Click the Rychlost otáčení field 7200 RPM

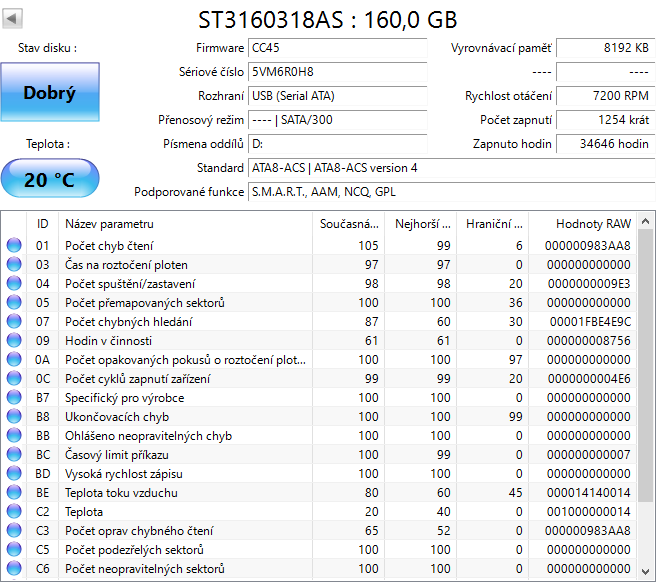pyautogui.click(x=605, y=96)
